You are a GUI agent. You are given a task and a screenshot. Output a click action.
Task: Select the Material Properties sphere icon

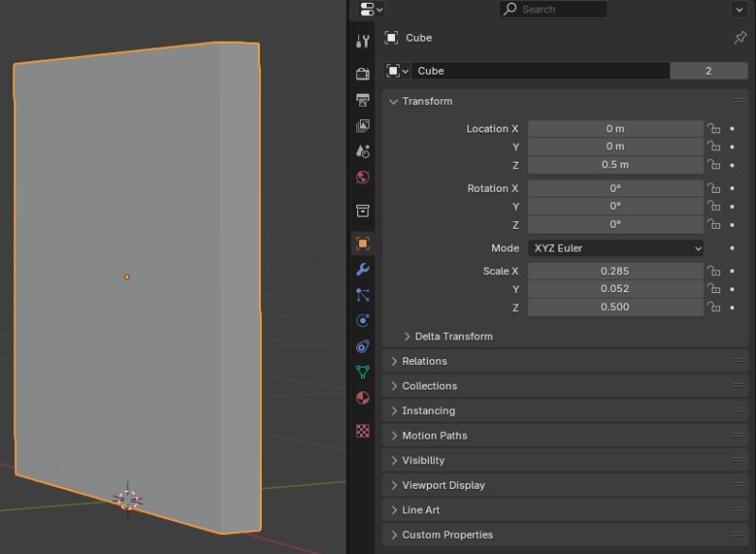coord(361,397)
